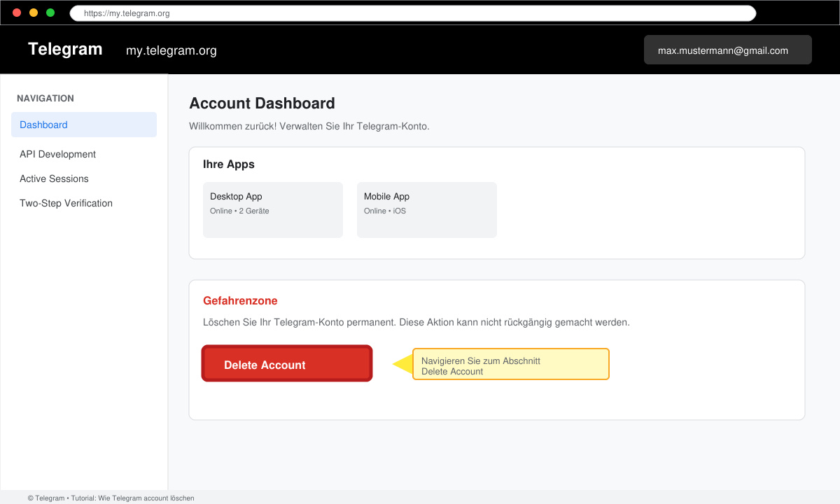Click the yellow minimize window dot
Viewport: 840px width, 504px height.
[x=34, y=13]
